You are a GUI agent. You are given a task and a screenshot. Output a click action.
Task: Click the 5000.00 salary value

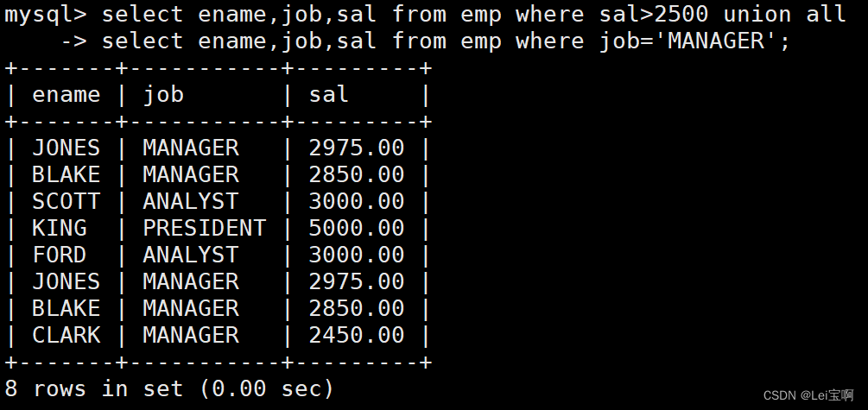coord(356,228)
